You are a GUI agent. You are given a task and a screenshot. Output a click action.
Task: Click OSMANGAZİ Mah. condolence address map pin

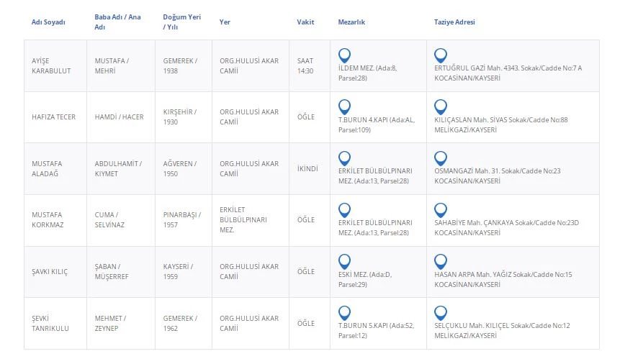(441, 158)
